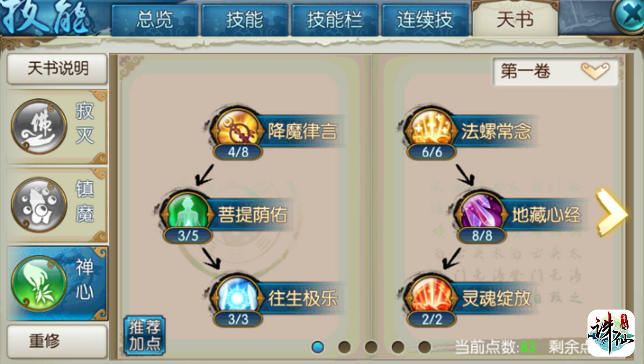Select the 菩提荫佑 green skill icon
The height and width of the screenshot is (364, 644).
click(188, 214)
